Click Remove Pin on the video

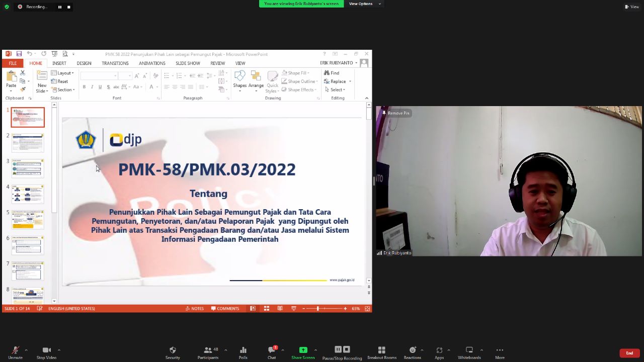tap(396, 113)
